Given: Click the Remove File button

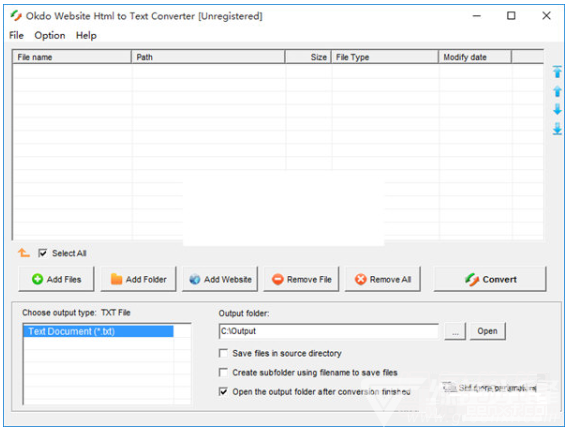Looking at the screenshot, I should tap(301, 279).
